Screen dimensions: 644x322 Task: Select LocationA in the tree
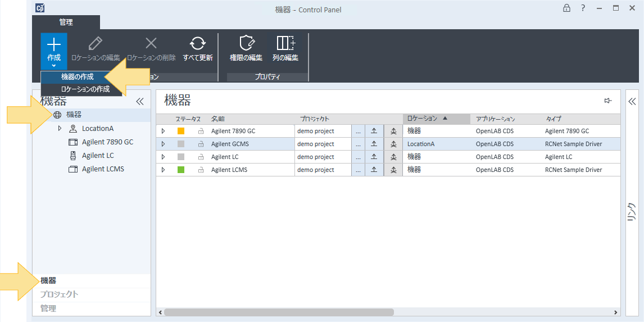click(x=97, y=129)
